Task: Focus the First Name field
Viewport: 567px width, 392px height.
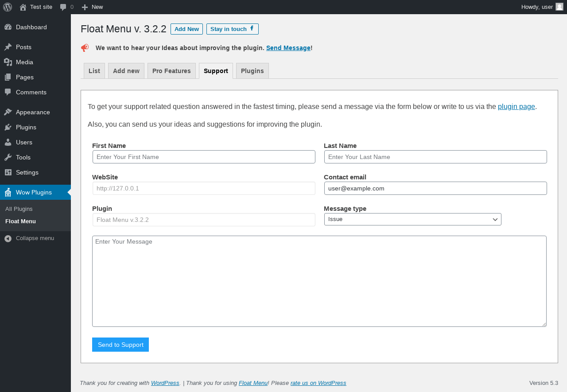Action: click(x=204, y=157)
